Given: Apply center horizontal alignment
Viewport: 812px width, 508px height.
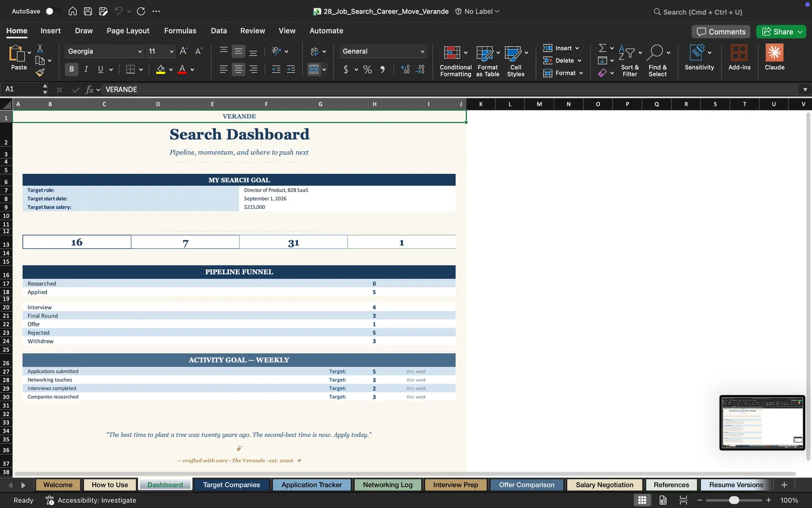Looking at the screenshot, I should (x=238, y=69).
